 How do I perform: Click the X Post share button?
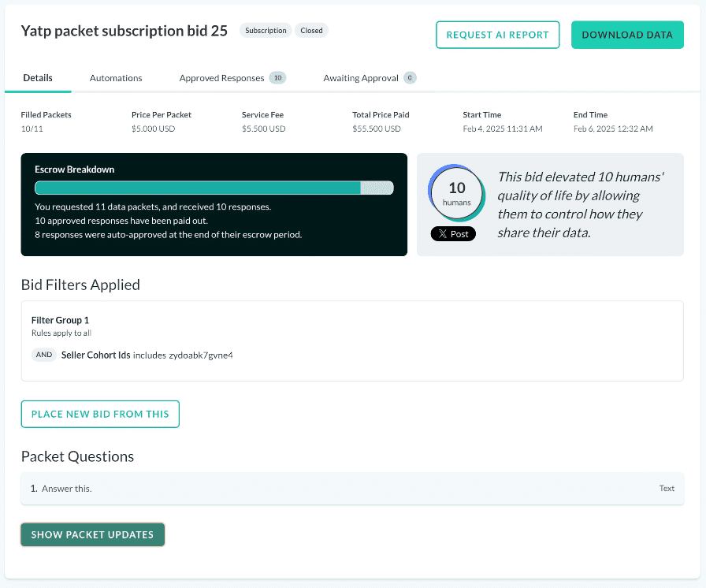[453, 233]
